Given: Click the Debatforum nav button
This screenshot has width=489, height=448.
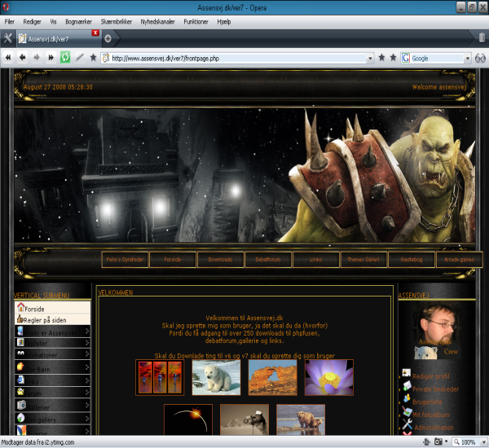Looking at the screenshot, I should tap(268, 259).
